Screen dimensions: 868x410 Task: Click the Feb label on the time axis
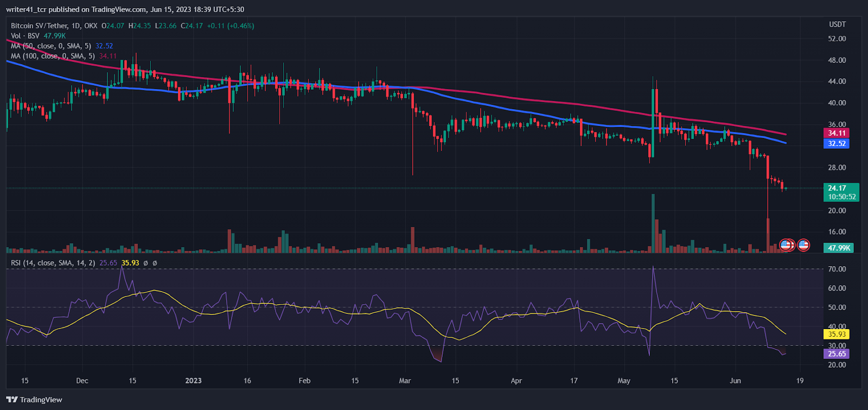coord(304,381)
